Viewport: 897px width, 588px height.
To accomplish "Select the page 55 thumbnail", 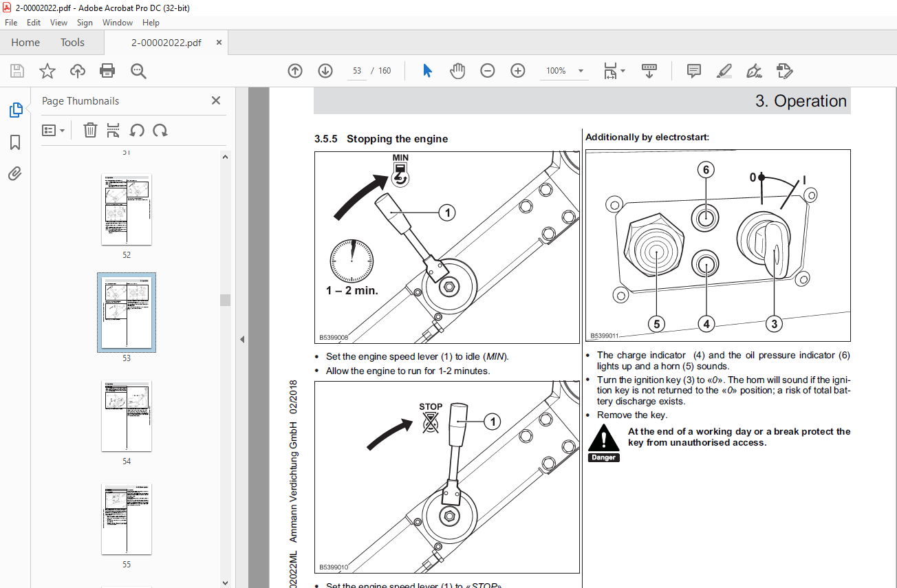I will (x=127, y=519).
